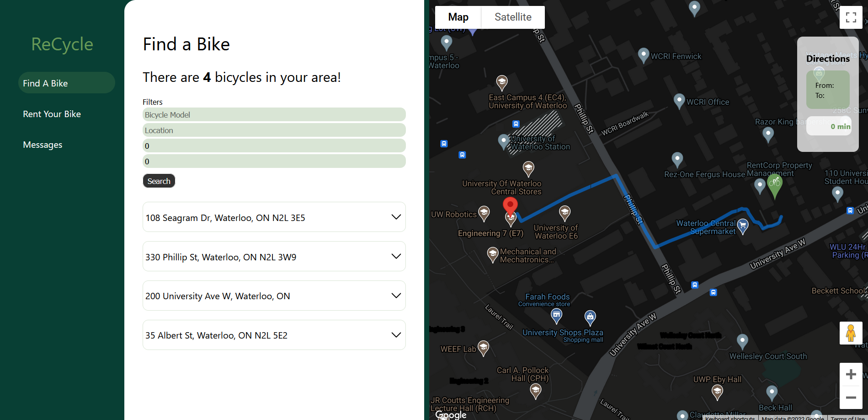Click the Search button
The image size is (868, 420).
pos(159,181)
